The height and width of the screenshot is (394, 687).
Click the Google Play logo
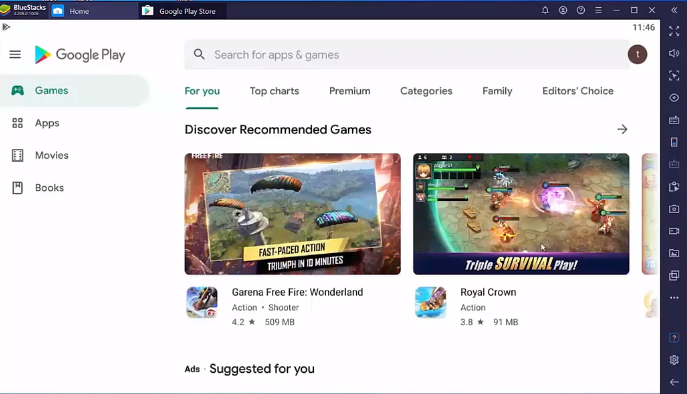(x=80, y=55)
